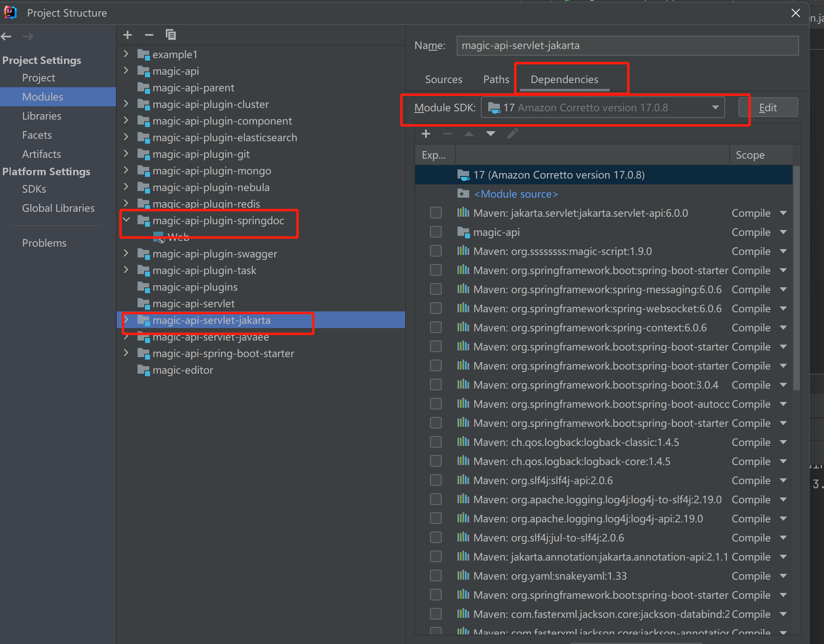Image resolution: width=824 pixels, height=644 pixels.
Task: Toggle export checkbox for magic-api dependency
Action: [x=435, y=232]
